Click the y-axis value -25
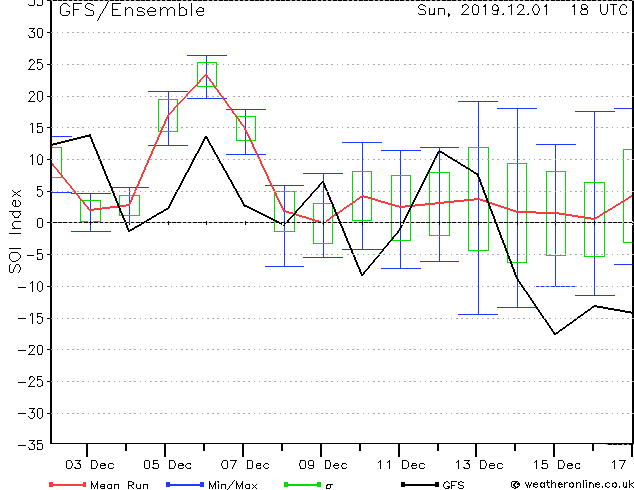 30,381
